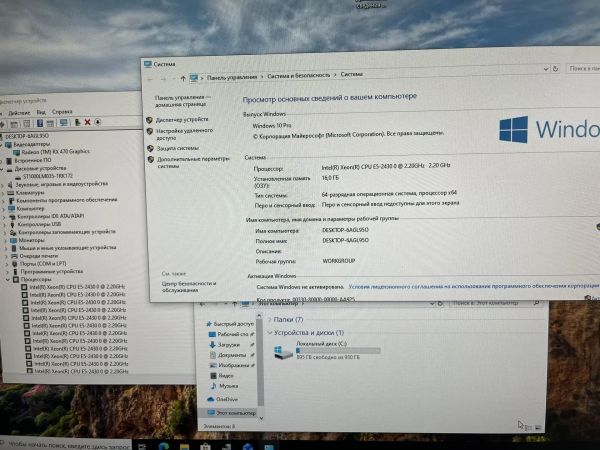Open Настройка удаленного доступа link
This screenshot has width=600, height=450.
[x=184, y=134]
